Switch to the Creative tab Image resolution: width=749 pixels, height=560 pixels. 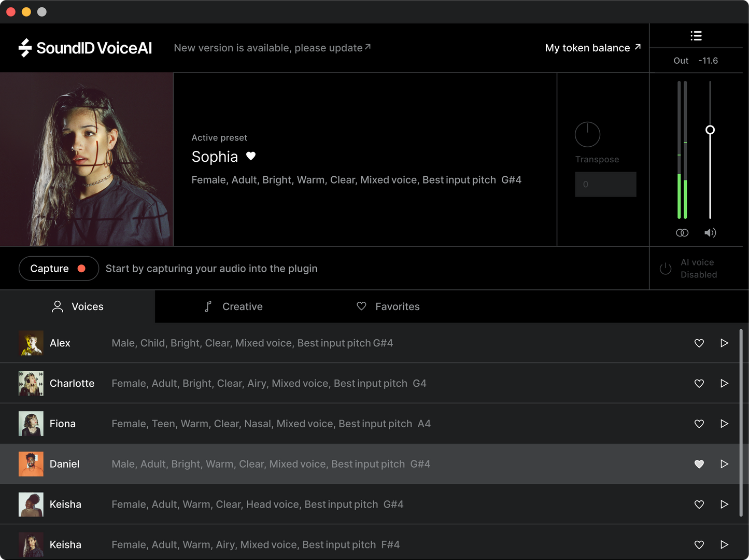(233, 306)
